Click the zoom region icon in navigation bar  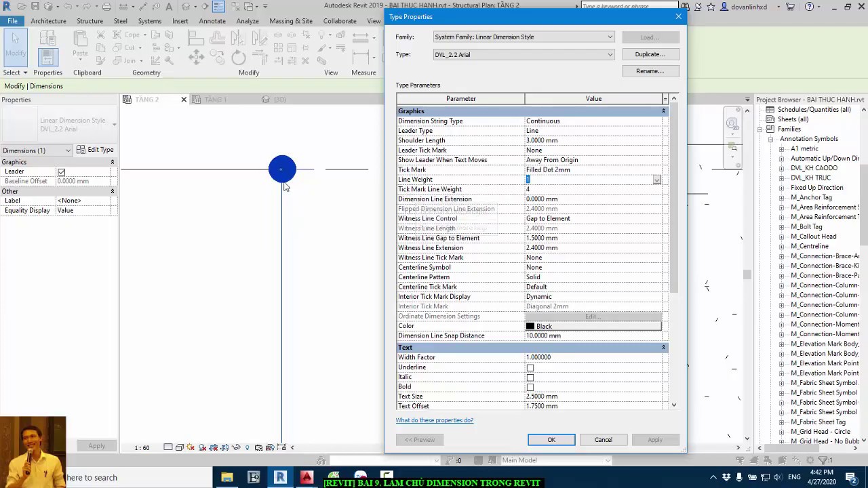pyautogui.click(x=732, y=147)
